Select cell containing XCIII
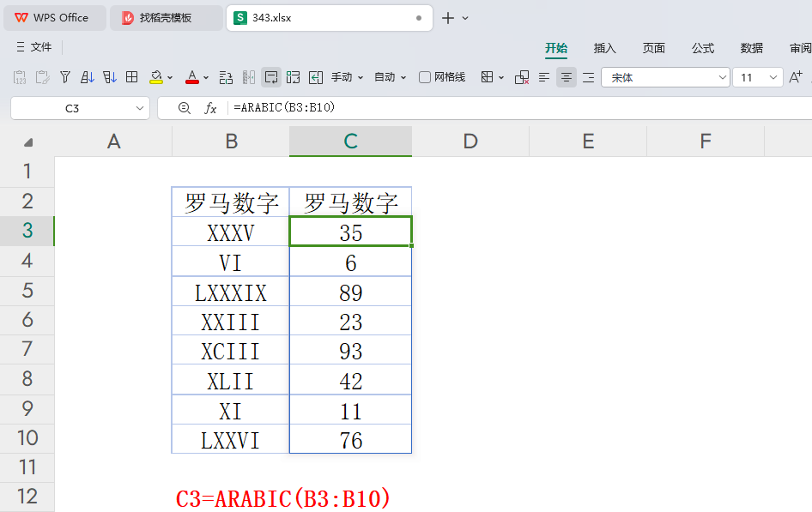The width and height of the screenshot is (812, 512). 230,351
